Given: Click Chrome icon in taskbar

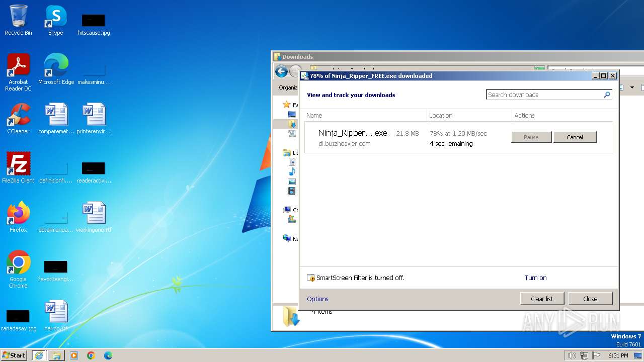Looking at the screenshot, I should pyautogui.click(x=91, y=355).
